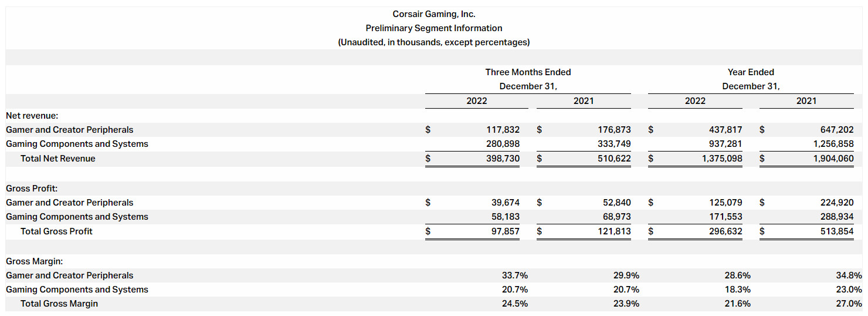
Task: Select the 2021 header under Year Ended
Action: coord(806,101)
